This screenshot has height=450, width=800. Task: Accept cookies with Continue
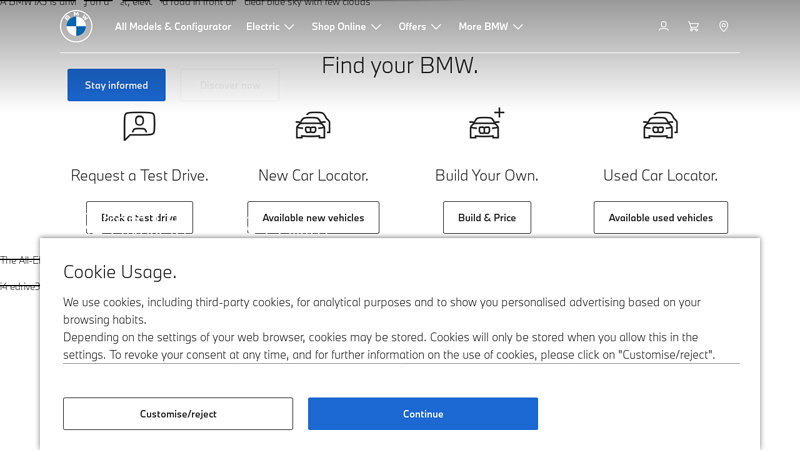(x=423, y=414)
